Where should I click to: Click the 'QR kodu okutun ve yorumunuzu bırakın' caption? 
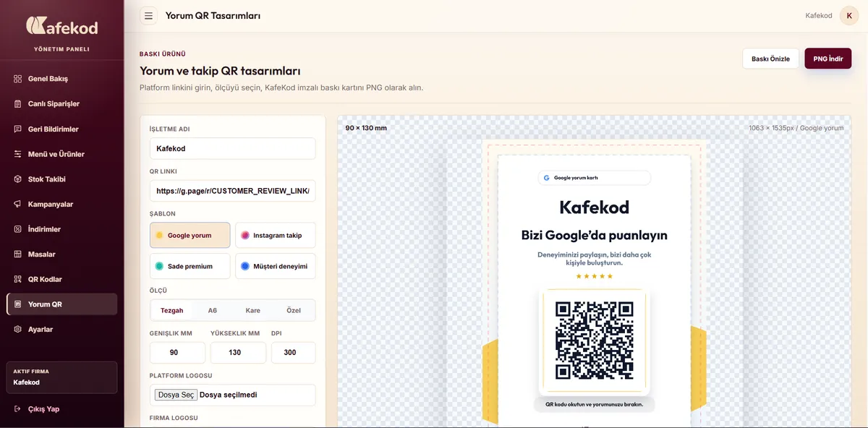click(x=595, y=404)
